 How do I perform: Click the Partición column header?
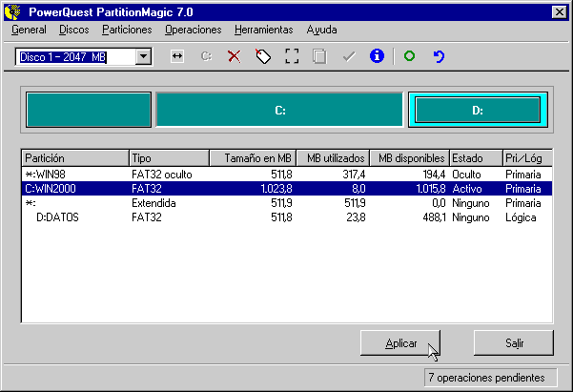[x=75, y=158]
